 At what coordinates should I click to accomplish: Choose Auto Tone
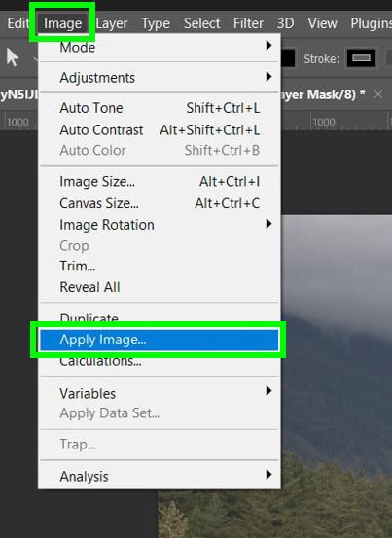tap(160, 108)
